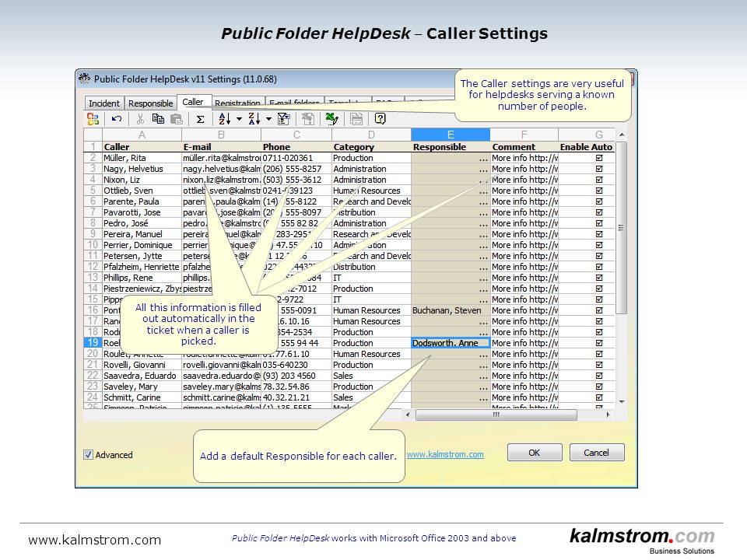Switch to the Incident tab
This screenshot has height=560, width=747.
[x=103, y=103]
